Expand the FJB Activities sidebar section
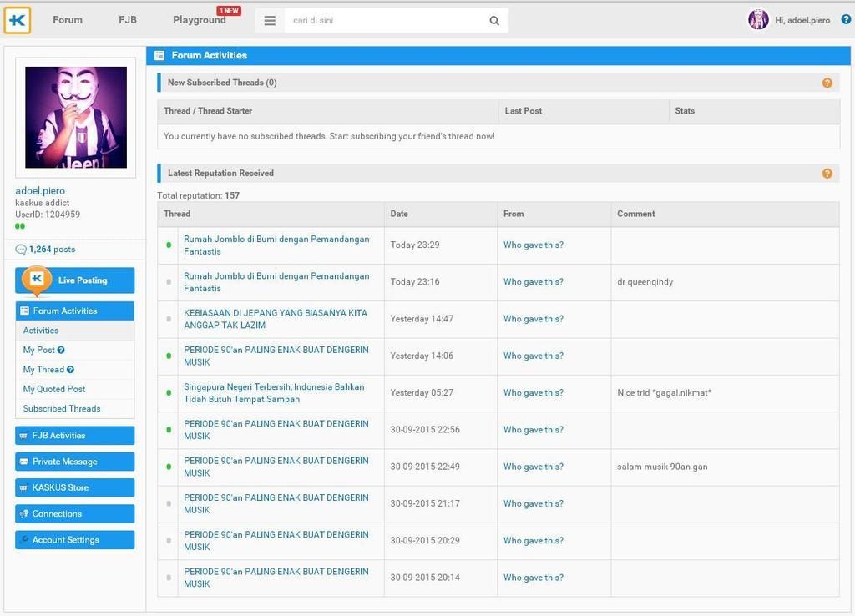Viewport: 855px width, 616px height. (74, 436)
